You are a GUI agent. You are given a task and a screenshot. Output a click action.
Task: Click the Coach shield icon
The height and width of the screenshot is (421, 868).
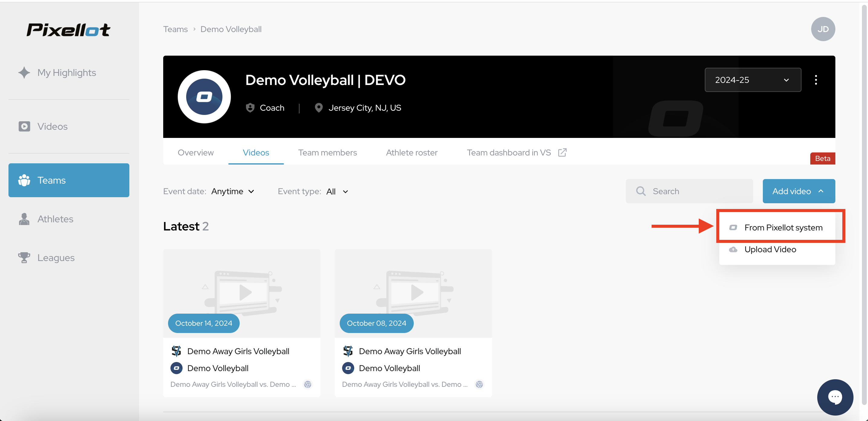[250, 108]
